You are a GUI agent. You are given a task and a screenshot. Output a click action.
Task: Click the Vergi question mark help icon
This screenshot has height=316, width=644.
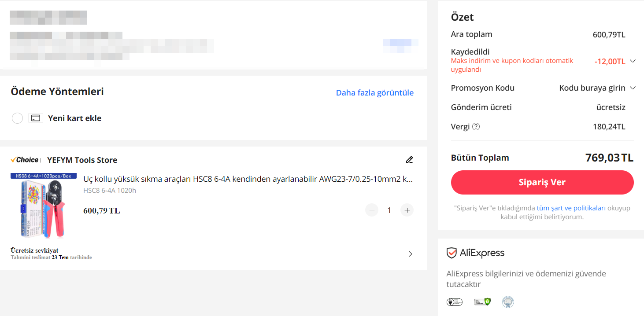pyautogui.click(x=476, y=127)
